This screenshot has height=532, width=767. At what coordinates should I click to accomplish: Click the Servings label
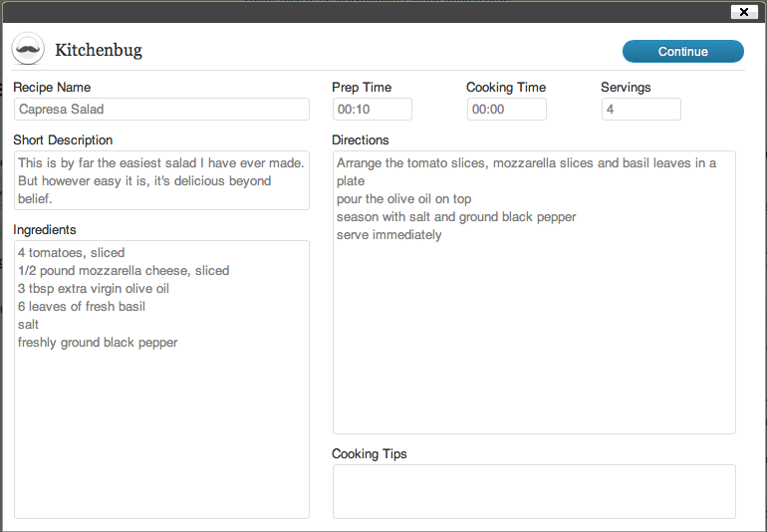click(626, 87)
